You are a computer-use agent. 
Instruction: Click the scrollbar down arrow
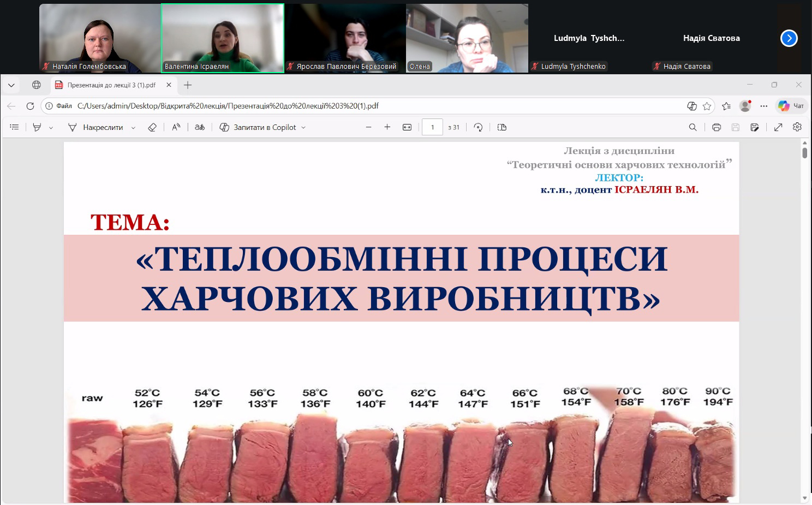805,498
